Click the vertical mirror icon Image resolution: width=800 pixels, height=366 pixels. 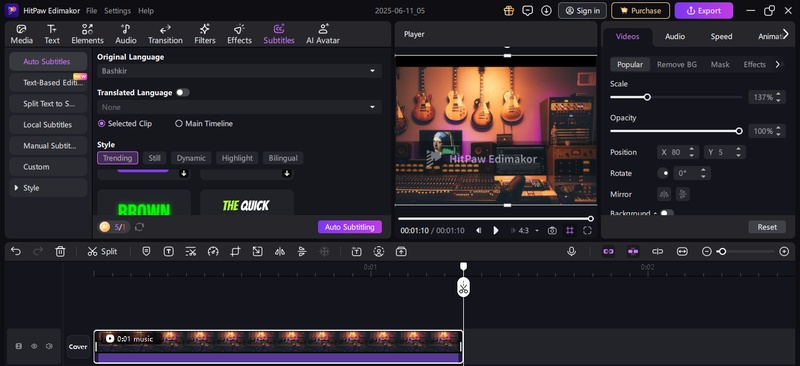click(682, 194)
